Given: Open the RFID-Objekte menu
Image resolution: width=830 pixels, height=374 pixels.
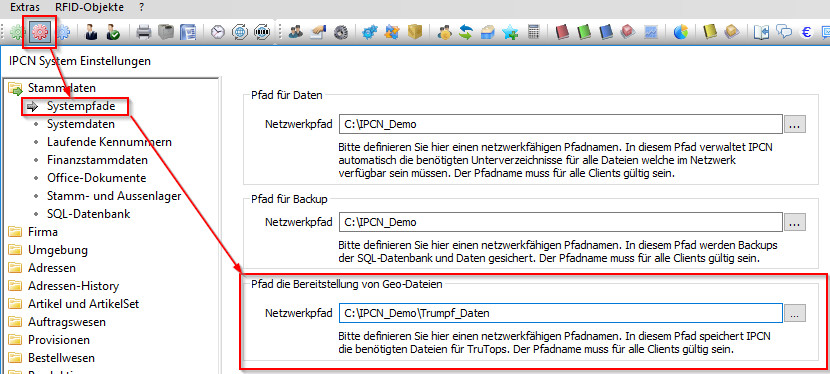Looking at the screenshot, I should (x=89, y=7).
